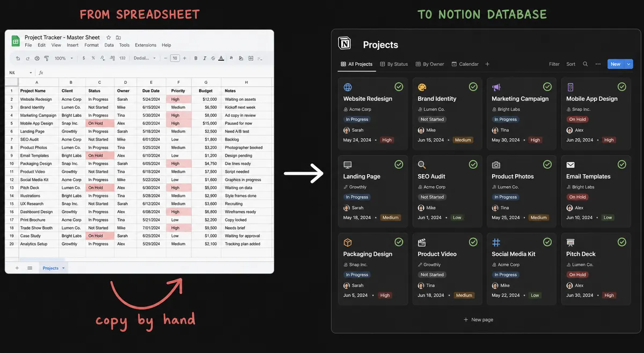Open the Extensions menu in Sheets
The width and height of the screenshot is (644, 353).
145,45
